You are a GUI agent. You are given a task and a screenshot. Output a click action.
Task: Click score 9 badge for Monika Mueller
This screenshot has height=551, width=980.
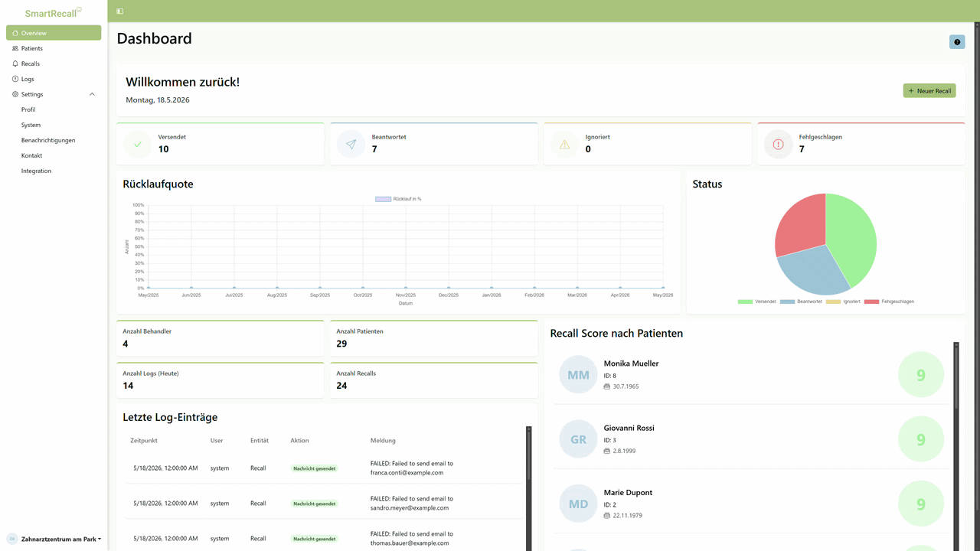(x=921, y=375)
